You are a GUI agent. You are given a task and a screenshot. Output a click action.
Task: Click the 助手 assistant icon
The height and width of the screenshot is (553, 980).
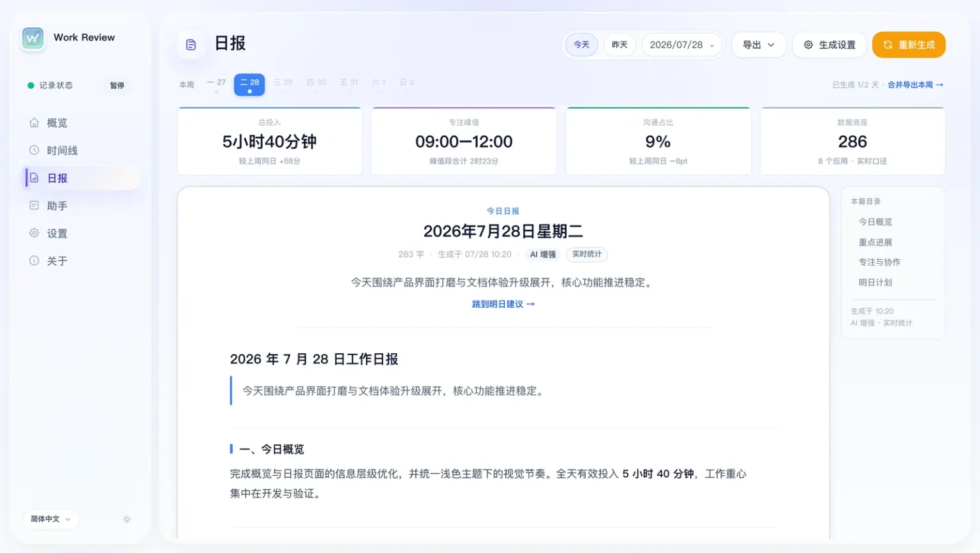click(34, 206)
